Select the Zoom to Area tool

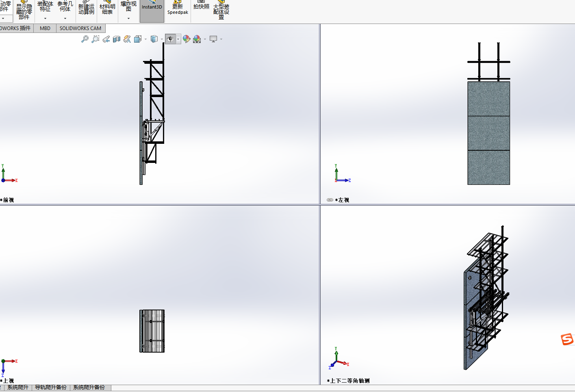(95, 39)
